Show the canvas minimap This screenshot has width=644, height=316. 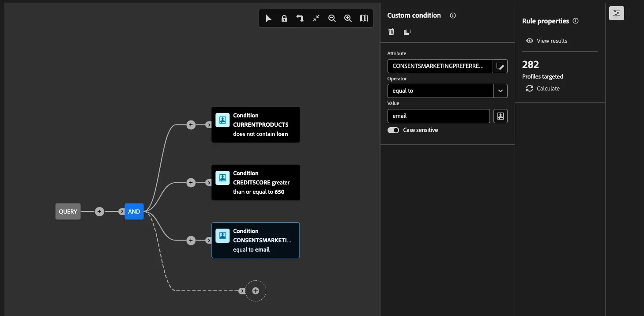[x=364, y=19]
